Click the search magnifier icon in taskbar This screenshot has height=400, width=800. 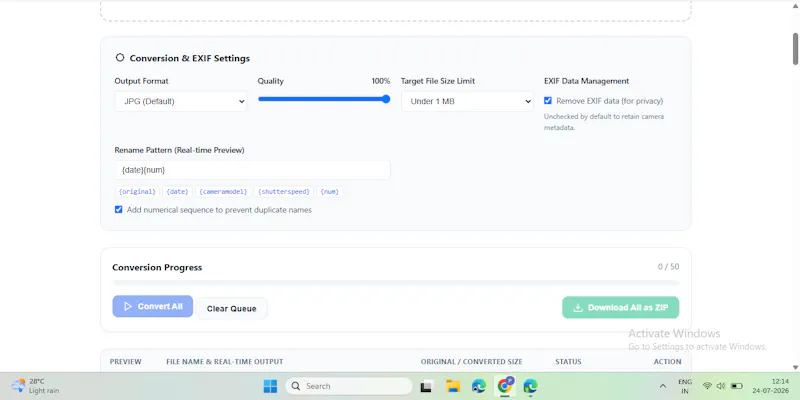click(295, 386)
